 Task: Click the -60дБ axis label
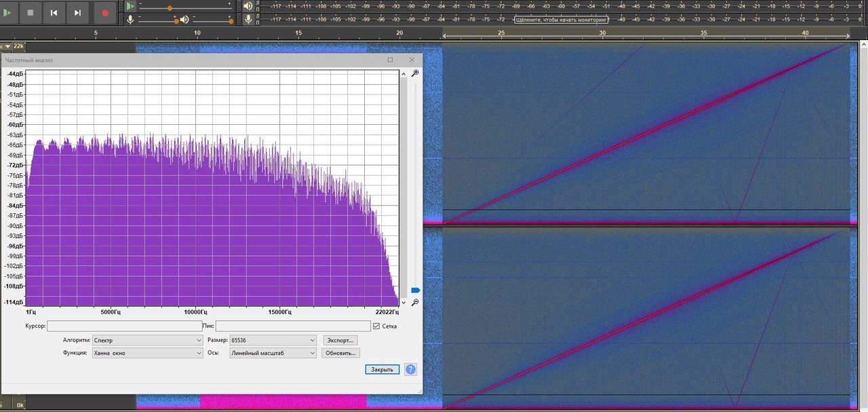[x=15, y=125]
